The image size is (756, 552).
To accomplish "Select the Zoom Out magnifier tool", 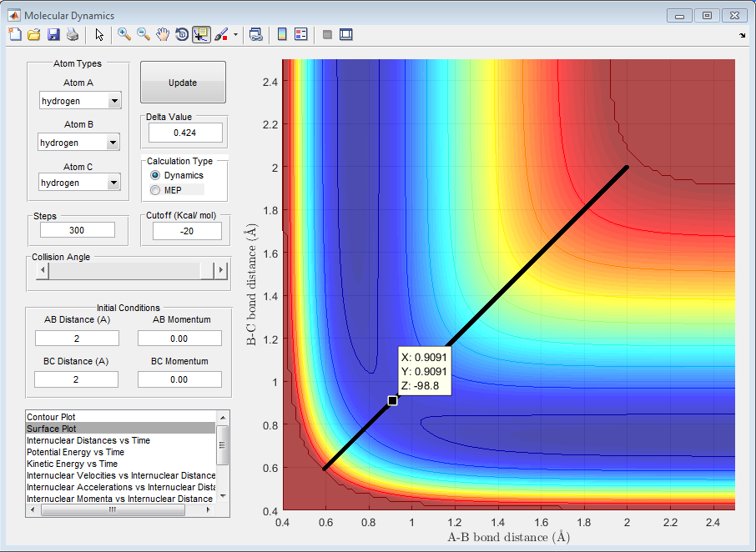I will pyautogui.click(x=144, y=34).
